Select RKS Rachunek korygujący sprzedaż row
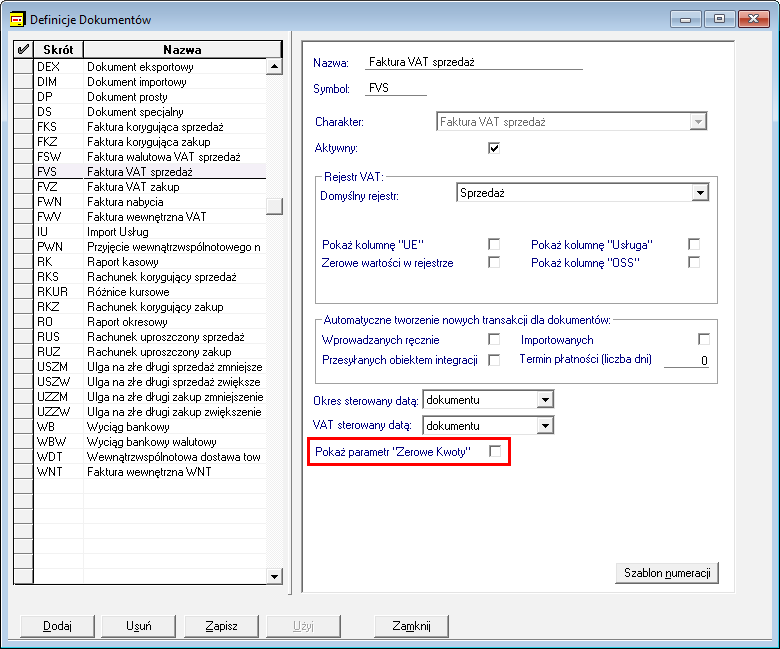780x649 pixels. click(x=150, y=277)
